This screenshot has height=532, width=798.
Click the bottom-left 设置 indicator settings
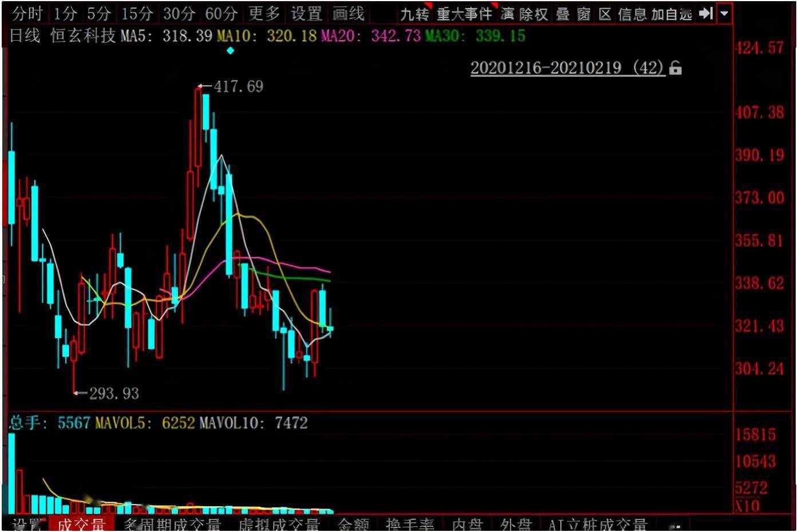tap(26, 524)
